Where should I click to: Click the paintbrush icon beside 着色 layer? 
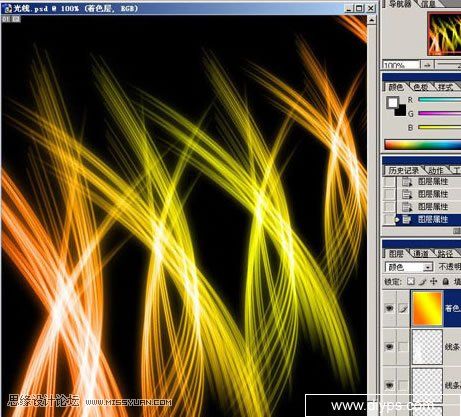pyautogui.click(x=403, y=309)
